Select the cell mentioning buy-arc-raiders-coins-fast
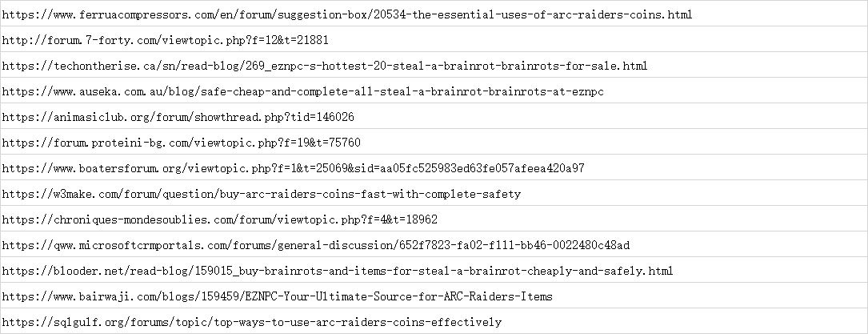 pyautogui.click(x=262, y=194)
